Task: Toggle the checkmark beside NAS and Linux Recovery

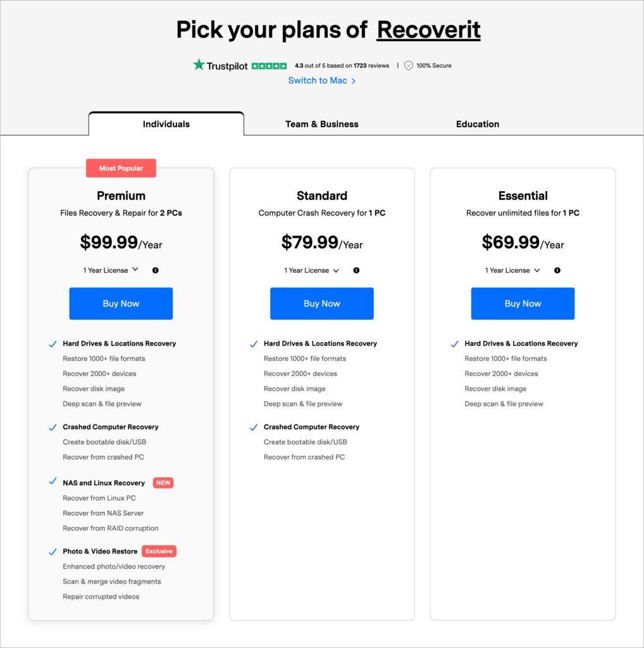Action: [x=53, y=483]
